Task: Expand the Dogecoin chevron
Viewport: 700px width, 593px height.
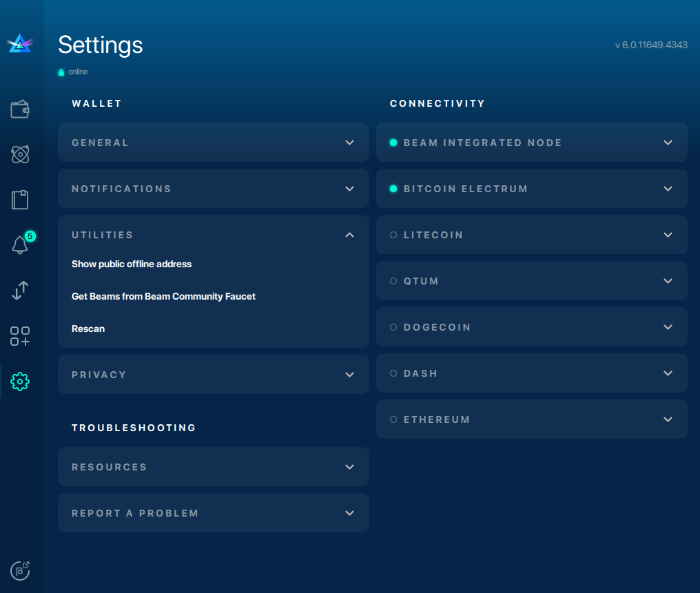Action: coord(668,327)
